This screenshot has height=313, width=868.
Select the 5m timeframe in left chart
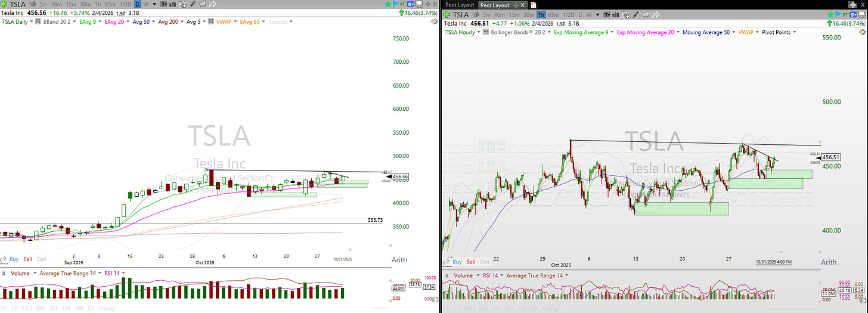coord(44,4)
